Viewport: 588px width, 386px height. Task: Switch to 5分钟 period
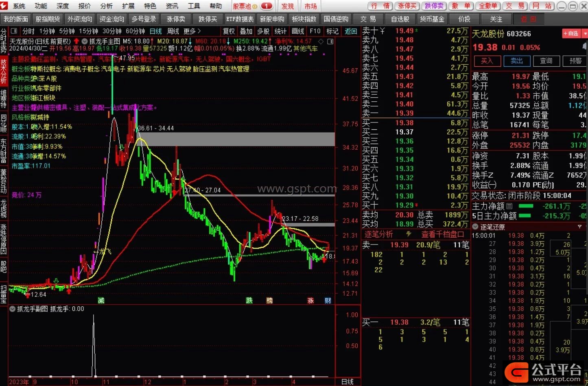point(67,31)
